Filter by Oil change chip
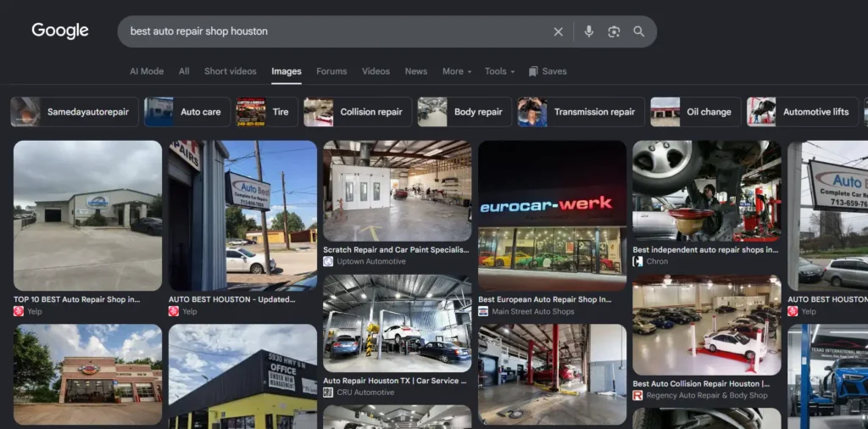 [696, 112]
